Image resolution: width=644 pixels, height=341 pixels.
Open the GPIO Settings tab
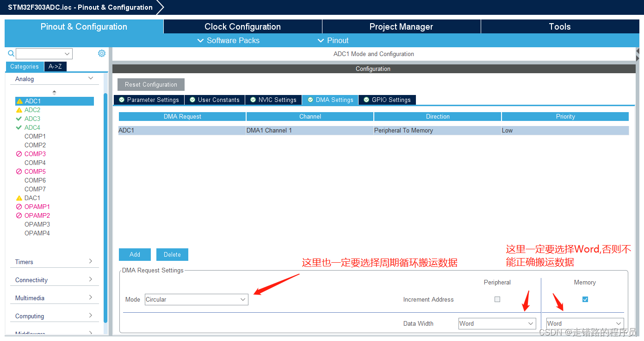click(x=387, y=100)
